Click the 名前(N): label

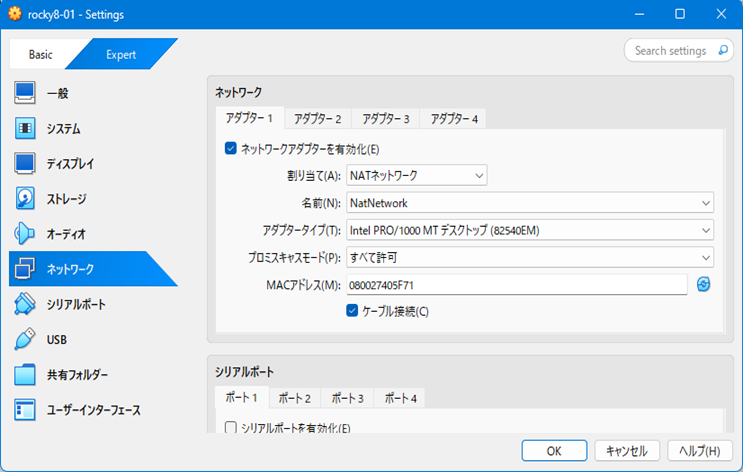pyautogui.click(x=321, y=203)
